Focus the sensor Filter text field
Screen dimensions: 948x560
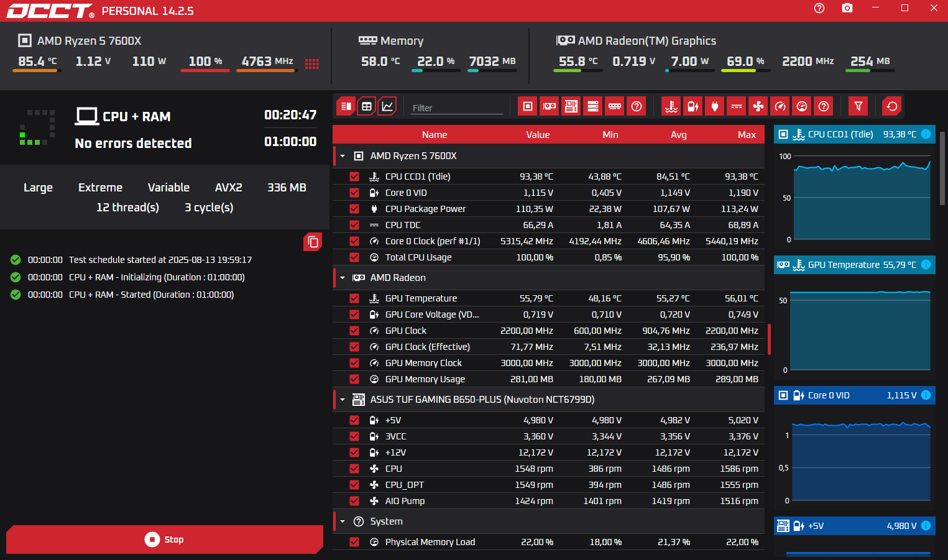tap(457, 108)
